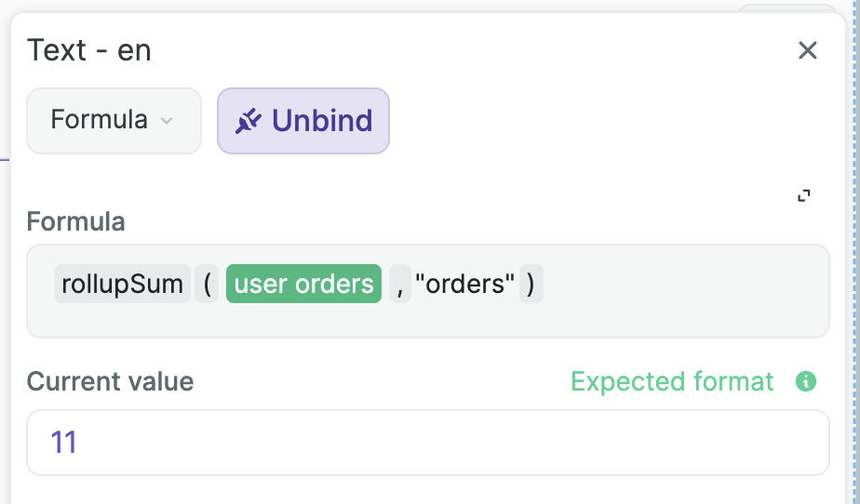
Task: Click the opening parenthesis token
Action: 206,285
